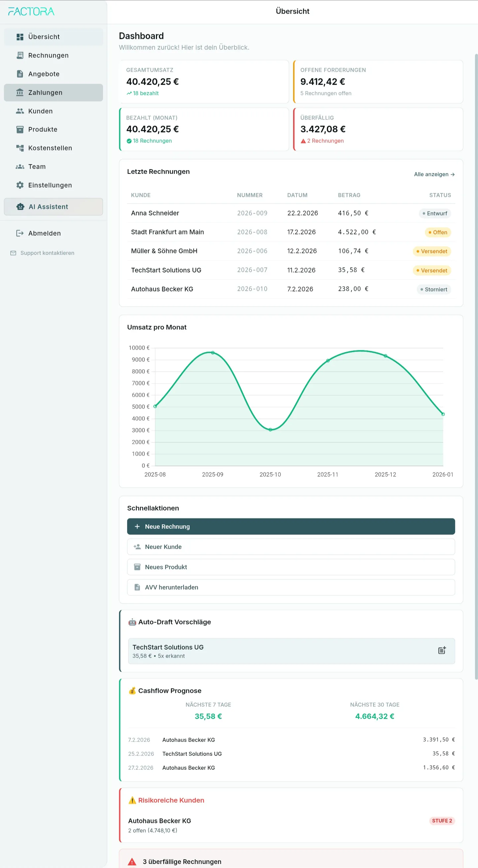Screen dimensions: 478x868
Task: Click Versendet badge for invoice 2026-007
Action: click(x=432, y=270)
